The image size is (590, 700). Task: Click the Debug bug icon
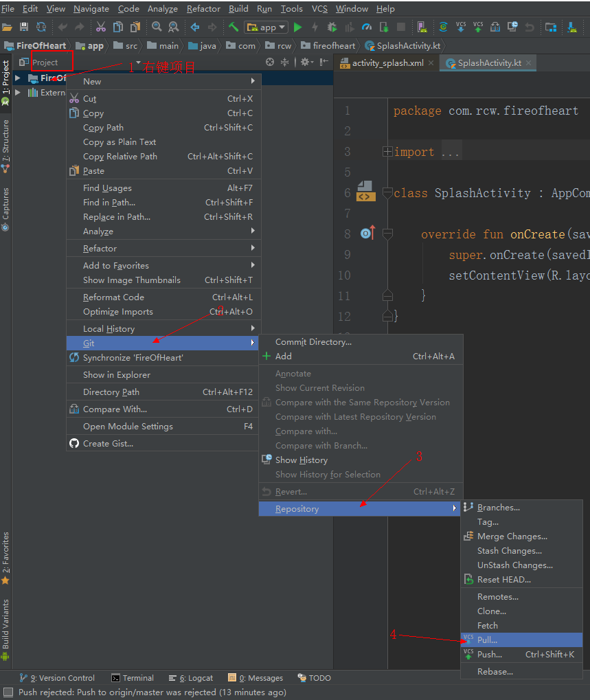332,27
